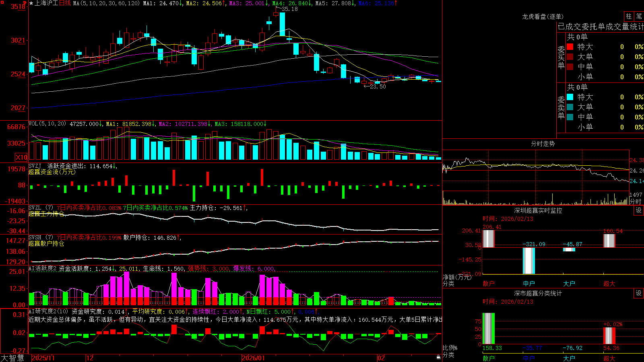Click the 超大 axis label in 深圳超赢实时监控
Image resolution: width=644 pixels, height=362 pixels.
[609, 284]
